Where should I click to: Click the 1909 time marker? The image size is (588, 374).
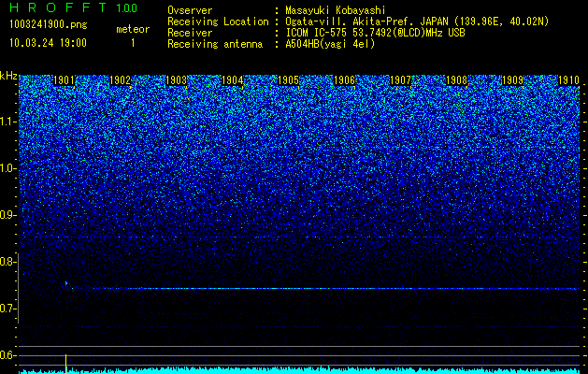pyautogui.click(x=512, y=80)
